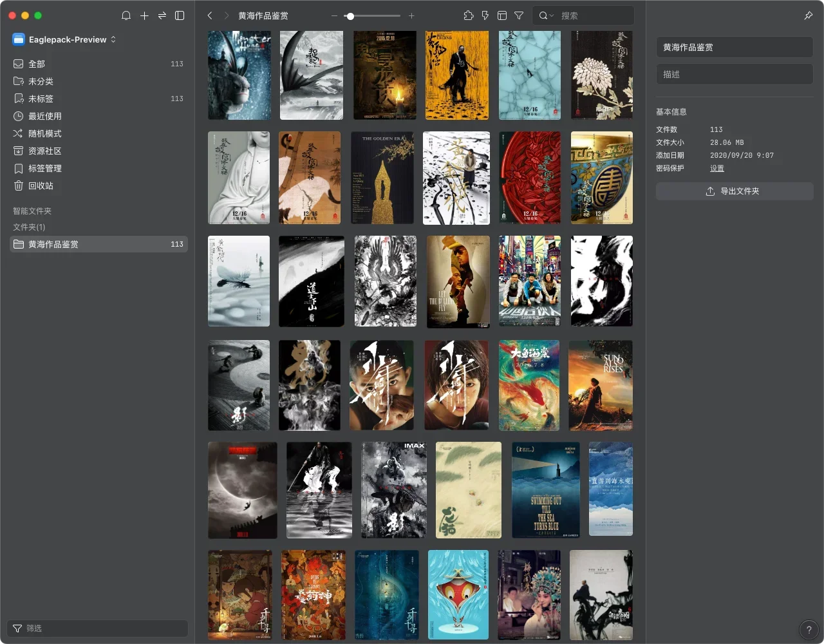The image size is (824, 644).
Task: Go forward with the right chevron
Action: point(227,15)
